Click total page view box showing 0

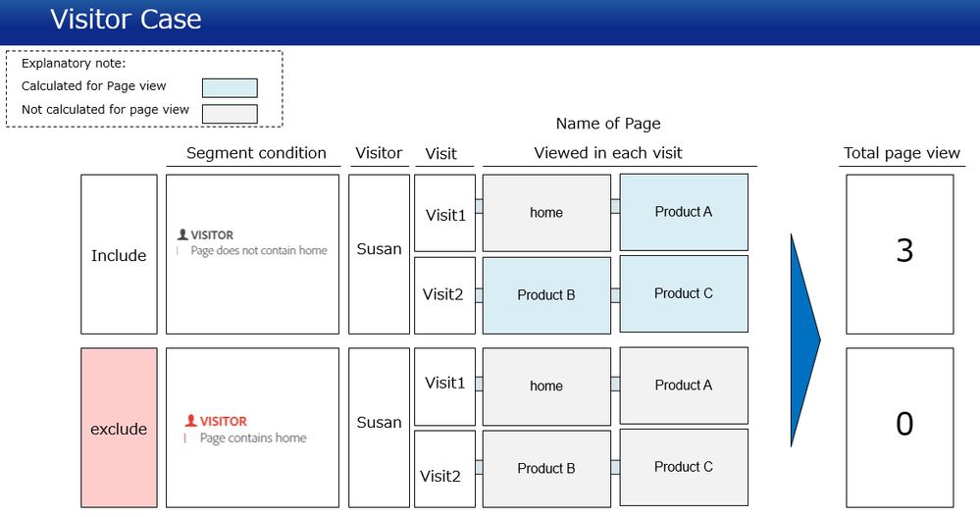(900, 428)
